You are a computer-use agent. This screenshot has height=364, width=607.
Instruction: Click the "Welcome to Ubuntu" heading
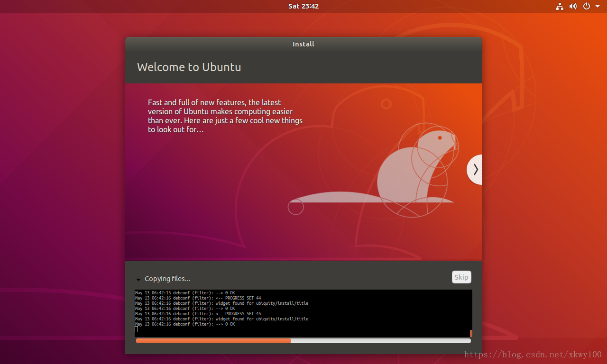pyautogui.click(x=189, y=67)
